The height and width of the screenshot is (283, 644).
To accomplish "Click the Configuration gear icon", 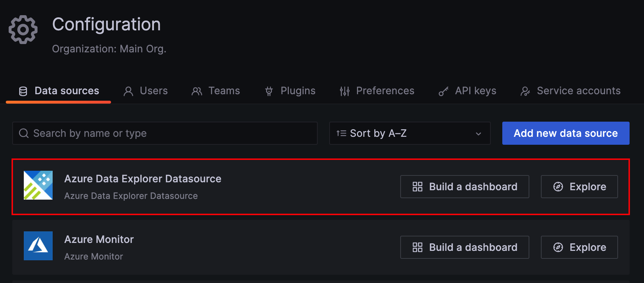I will click(23, 30).
